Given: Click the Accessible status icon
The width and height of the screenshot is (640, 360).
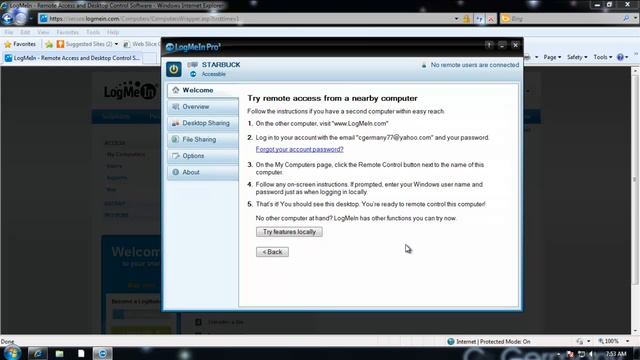Looking at the screenshot, I should tap(193, 74).
